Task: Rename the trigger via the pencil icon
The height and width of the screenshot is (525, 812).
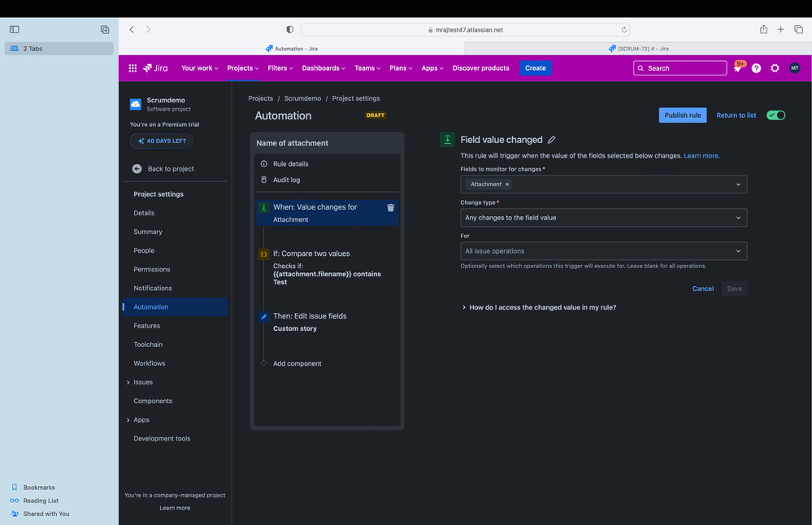Action: pyautogui.click(x=552, y=139)
